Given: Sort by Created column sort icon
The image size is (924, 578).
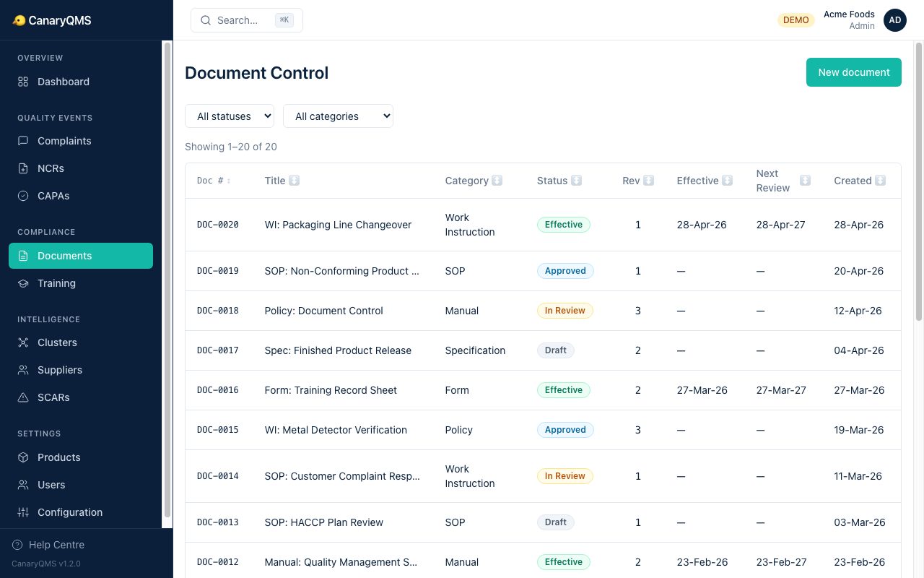Looking at the screenshot, I should pos(881,181).
